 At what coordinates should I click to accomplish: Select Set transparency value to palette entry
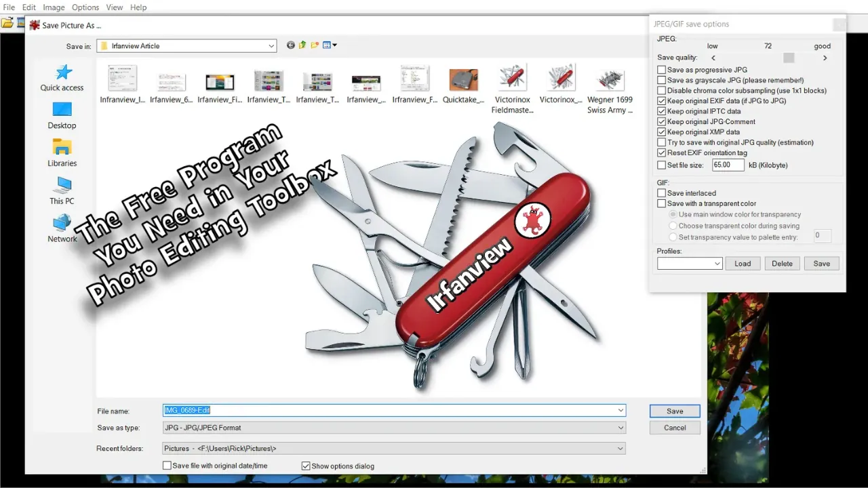[x=673, y=237]
